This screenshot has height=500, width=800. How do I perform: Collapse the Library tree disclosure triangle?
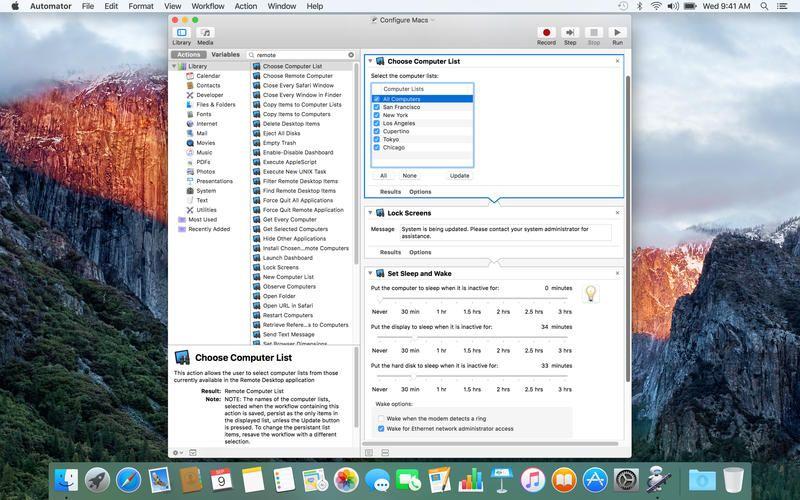tap(174, 66)
